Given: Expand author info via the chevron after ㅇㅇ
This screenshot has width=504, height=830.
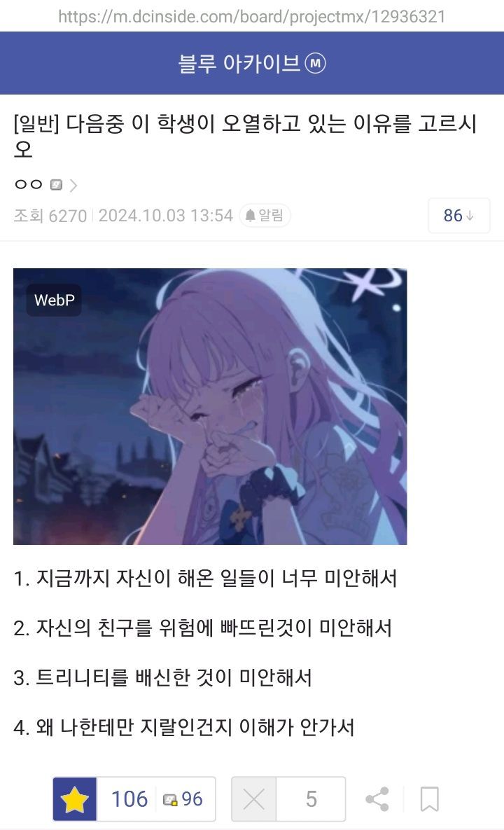Looking at the screenshot, I should click(x=73, y=186).
